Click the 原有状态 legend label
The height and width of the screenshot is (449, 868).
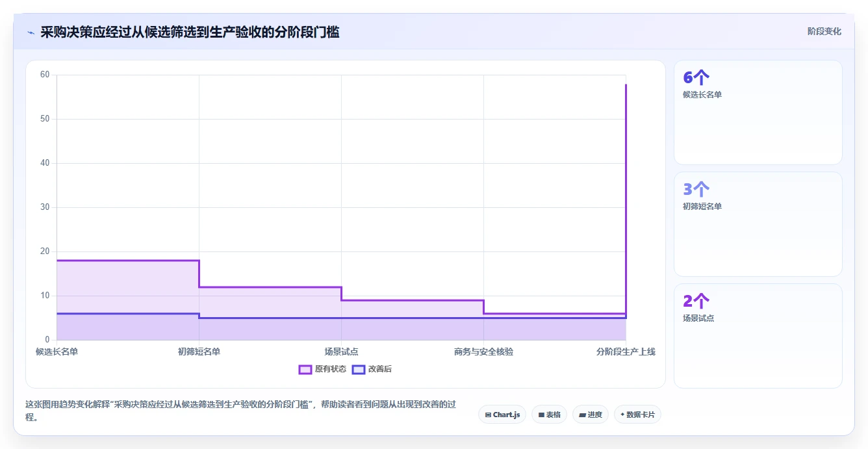coord(331,369)
